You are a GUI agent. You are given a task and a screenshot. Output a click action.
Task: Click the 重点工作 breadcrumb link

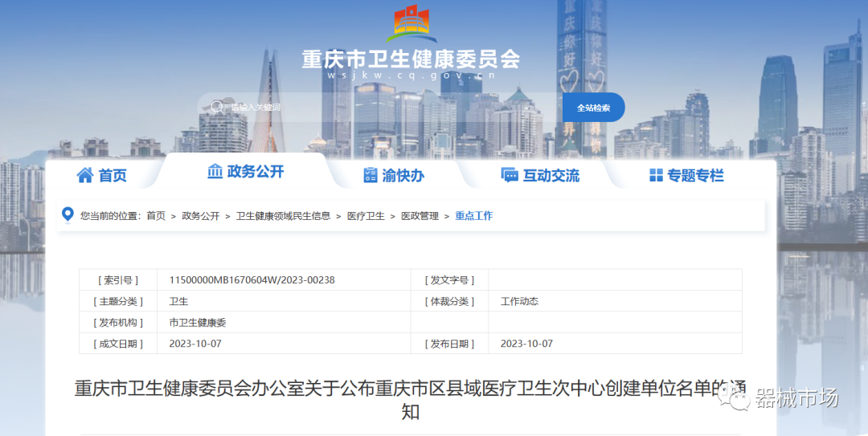(x=474, y=216)
